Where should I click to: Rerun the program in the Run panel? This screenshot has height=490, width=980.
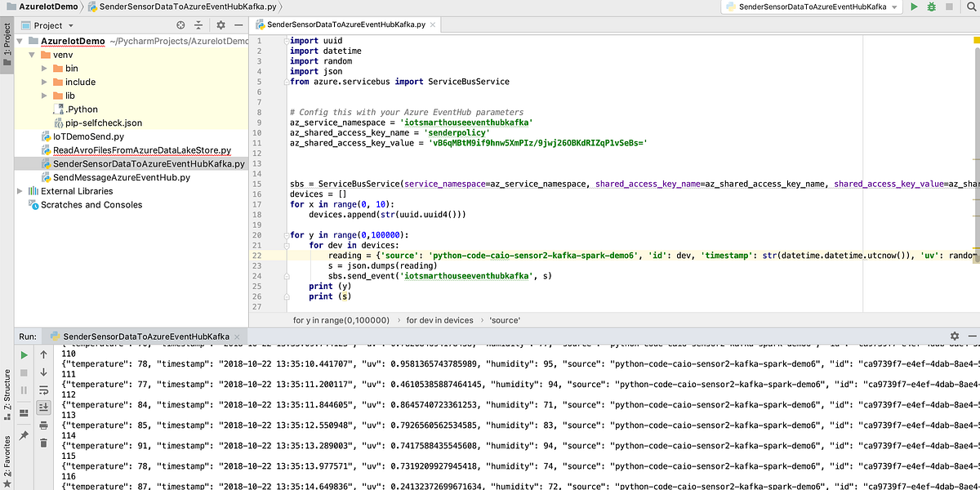pyautogui.click(x=23, y=354)
